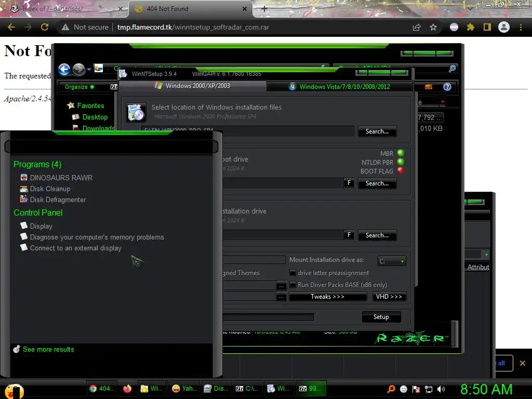Click the orange preview pane icon in Explorer
Viewport: 532px width, 399px height.
(x=429, y=87)
